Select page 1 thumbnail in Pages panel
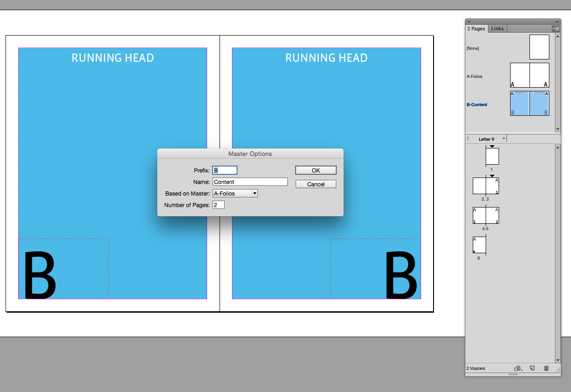The width and height of the screenshot is (571, 392). pos(492,156)
